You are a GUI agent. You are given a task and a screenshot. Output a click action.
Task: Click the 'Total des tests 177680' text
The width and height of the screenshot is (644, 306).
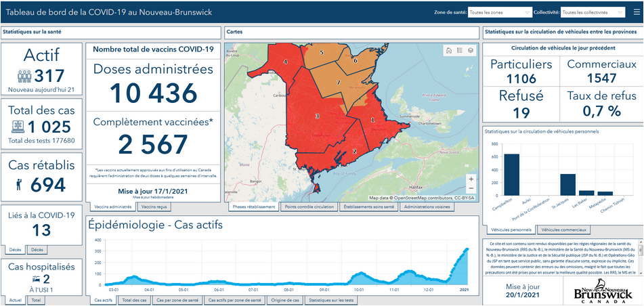coord(41,140)
